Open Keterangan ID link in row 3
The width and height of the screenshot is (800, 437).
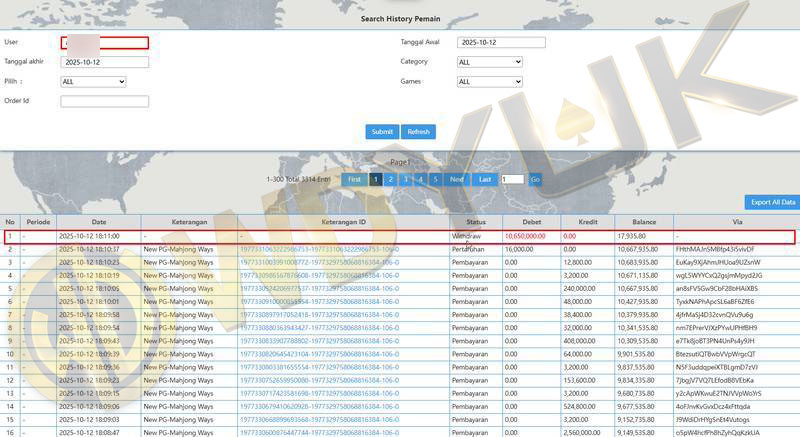click(x=319, y=262)
